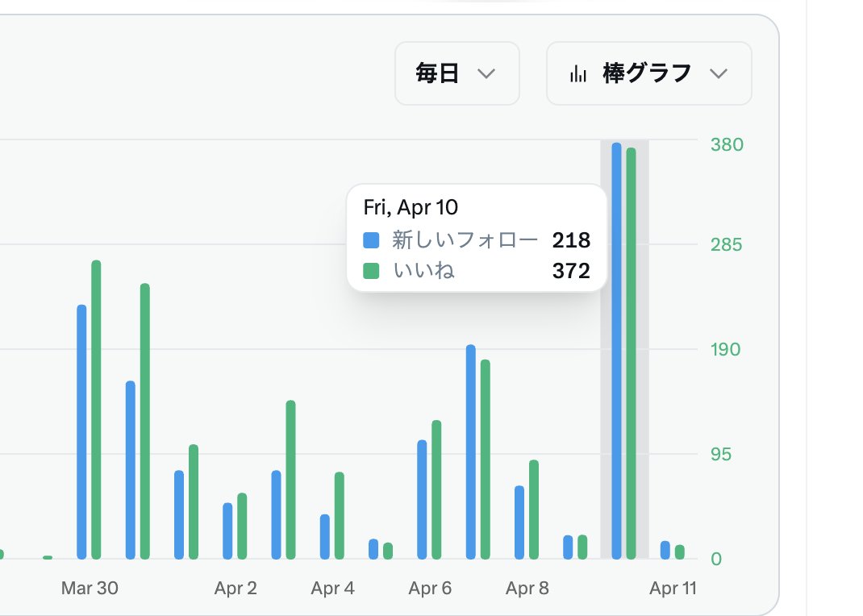Screen dimensions: 863x616
Task: Click the Apr 8 axis label
Action: 527,588
